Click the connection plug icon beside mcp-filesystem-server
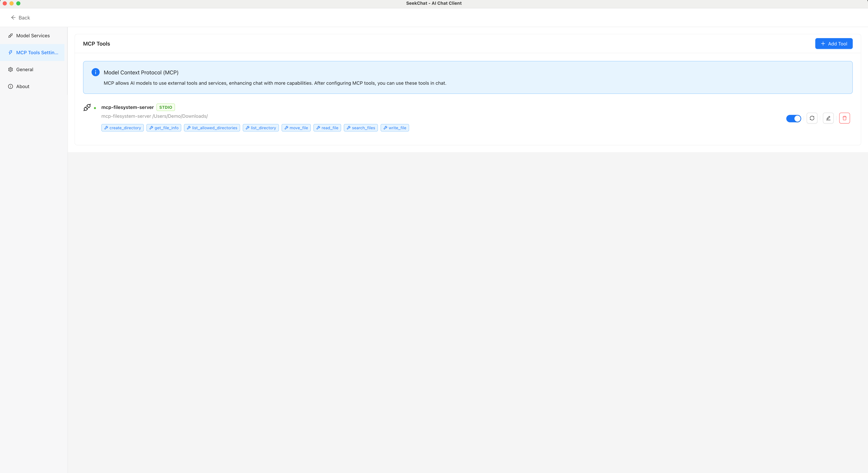This screenshot has height=473, width=868. point(87,107)
